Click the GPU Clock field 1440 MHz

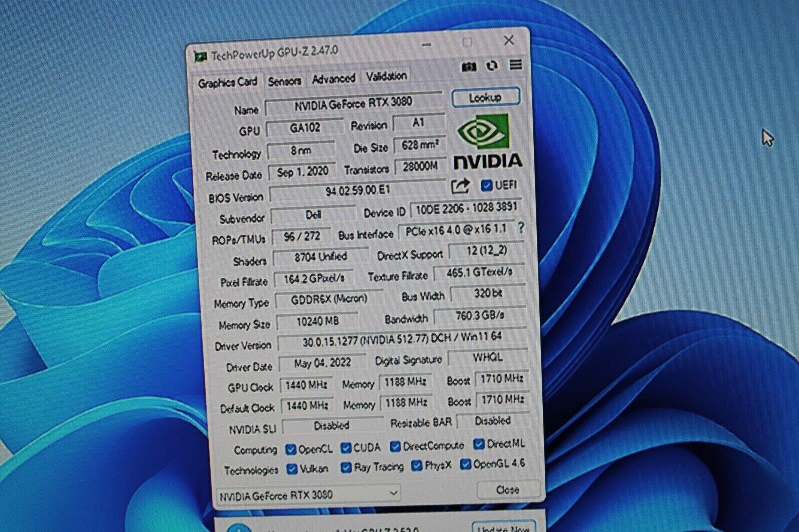[x=306, y=385]
